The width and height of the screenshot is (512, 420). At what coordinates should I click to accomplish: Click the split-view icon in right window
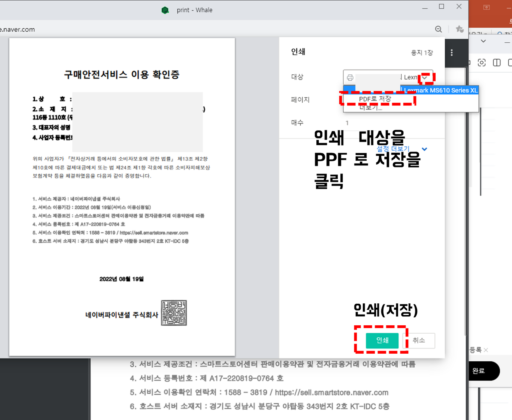tap(497, 63)
